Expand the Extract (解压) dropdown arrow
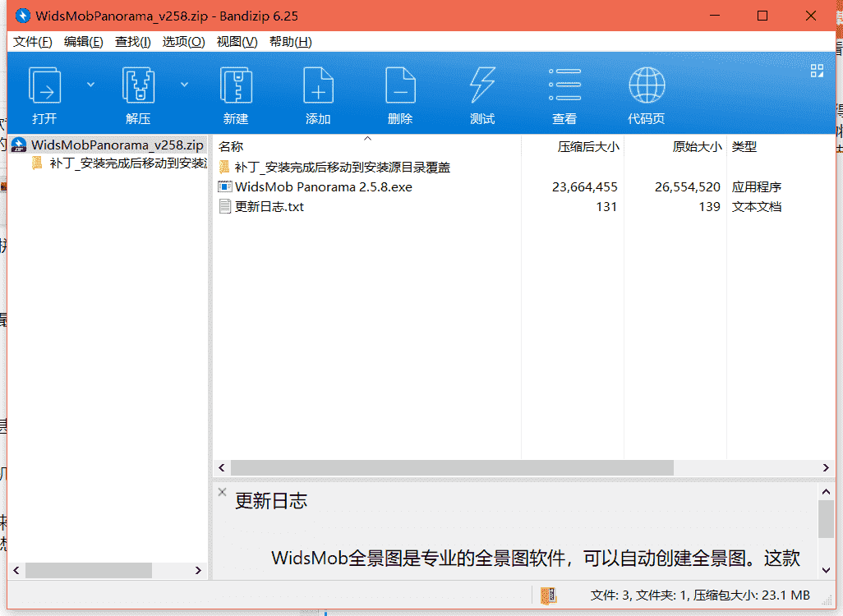The height and width of the screenshot is (616, 843). 184,85
